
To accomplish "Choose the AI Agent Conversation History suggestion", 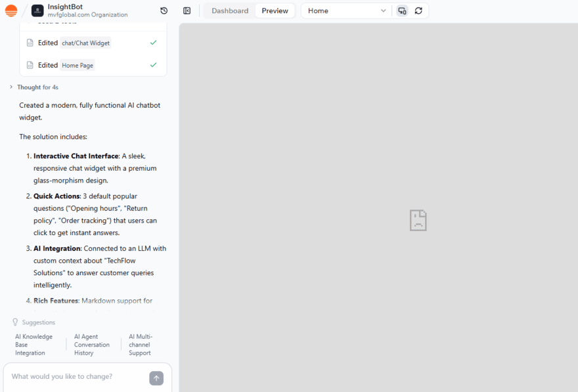I will [92, 344].
